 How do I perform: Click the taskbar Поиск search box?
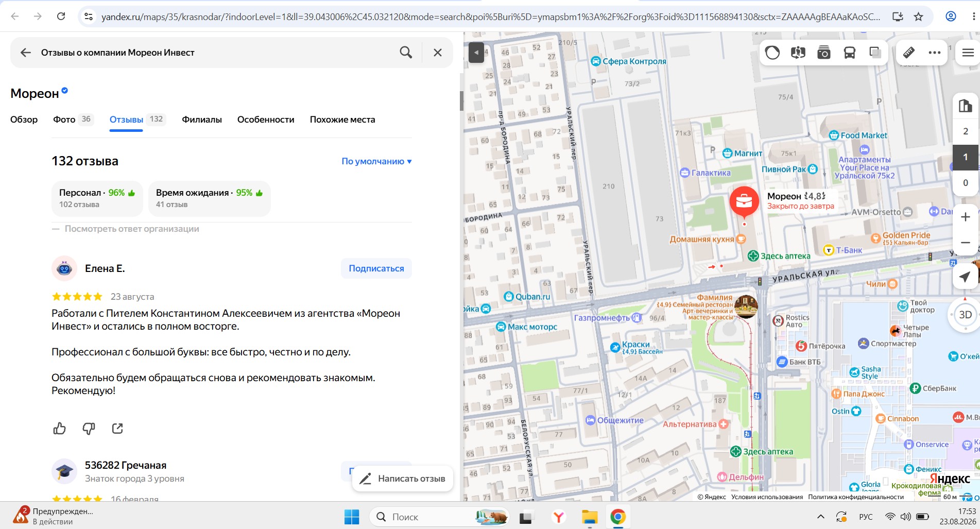(x=439, y=517)
